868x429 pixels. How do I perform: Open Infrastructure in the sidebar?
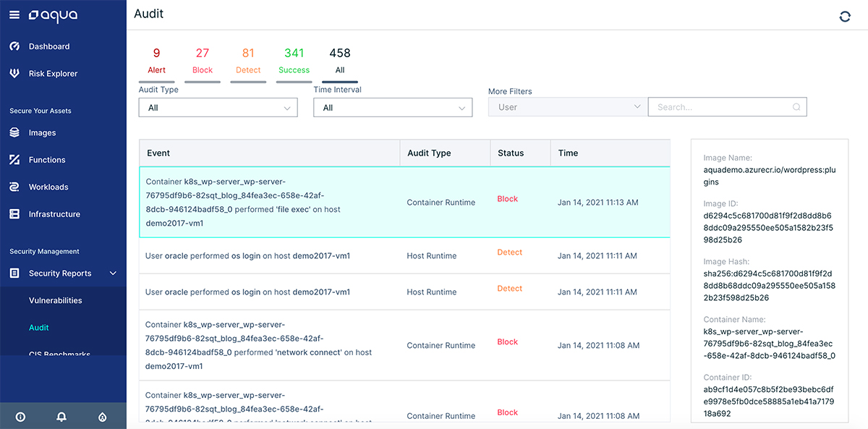click(x=54, y=214)
